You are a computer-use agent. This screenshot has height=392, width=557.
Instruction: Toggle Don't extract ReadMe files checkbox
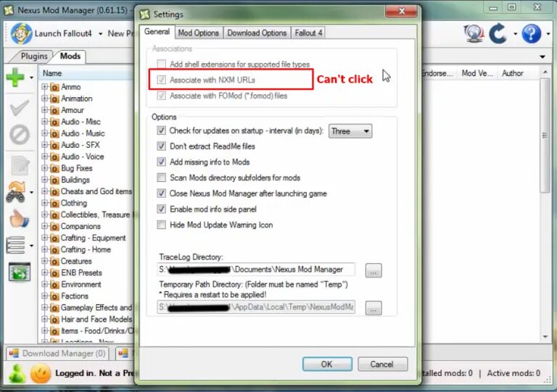161,146
